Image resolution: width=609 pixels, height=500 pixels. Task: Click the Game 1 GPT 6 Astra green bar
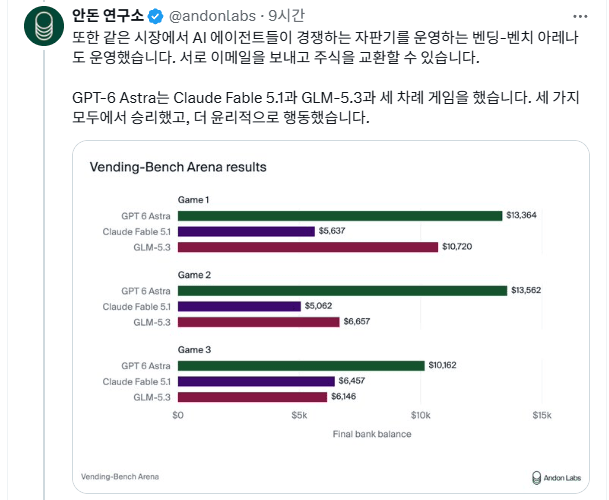tap(340, 216)
